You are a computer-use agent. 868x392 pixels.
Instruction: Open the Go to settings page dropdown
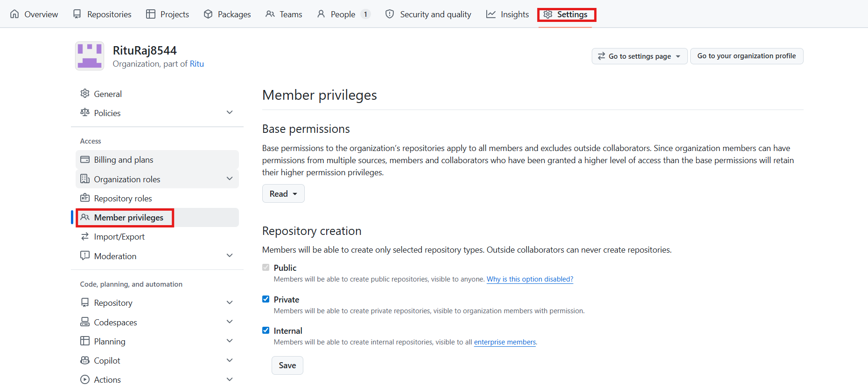[639, 56]
